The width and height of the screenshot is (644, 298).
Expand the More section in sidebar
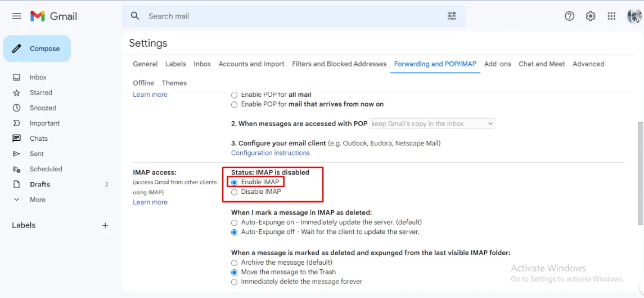point(37,199)
